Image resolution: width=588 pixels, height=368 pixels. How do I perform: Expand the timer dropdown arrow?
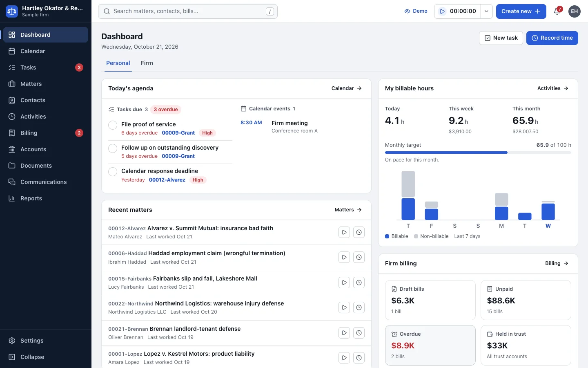486,11
